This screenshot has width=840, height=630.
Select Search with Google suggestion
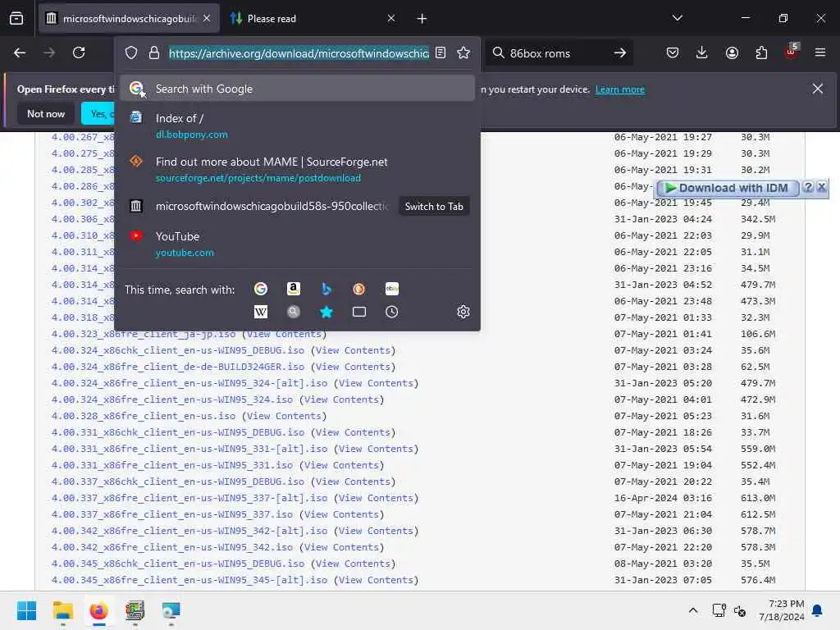(x=297, y=89)
